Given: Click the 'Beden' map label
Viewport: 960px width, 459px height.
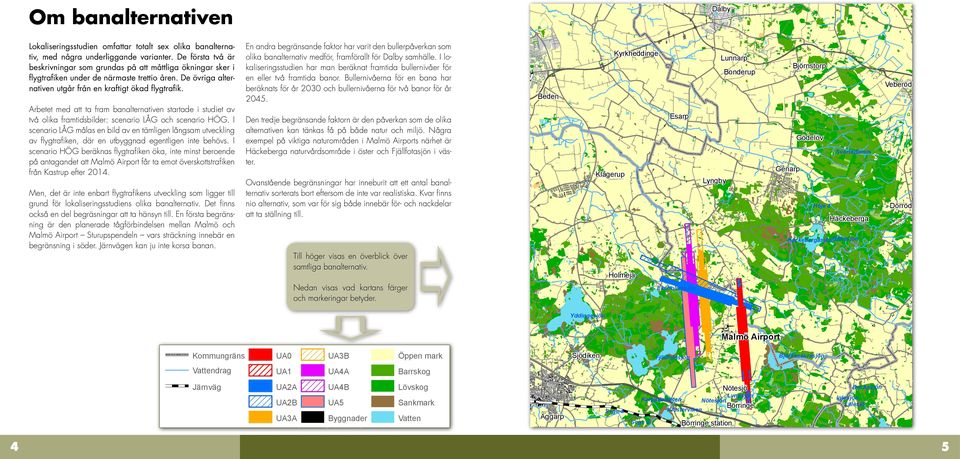Looking at the screenshot, I should pos(549,97).
